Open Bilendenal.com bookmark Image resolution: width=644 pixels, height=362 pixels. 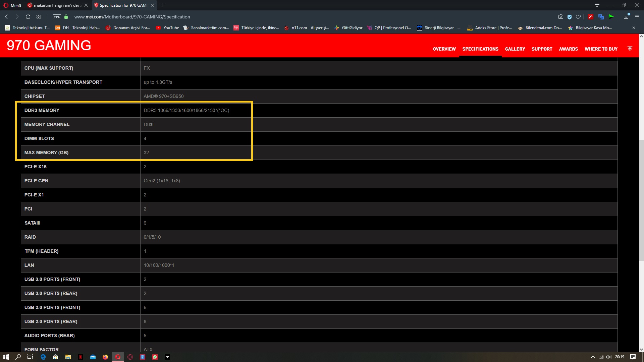click(x=540, y=28)
